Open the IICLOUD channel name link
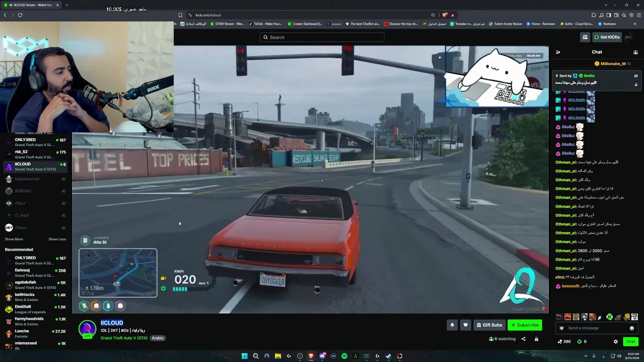 click(x=112, y=323)
